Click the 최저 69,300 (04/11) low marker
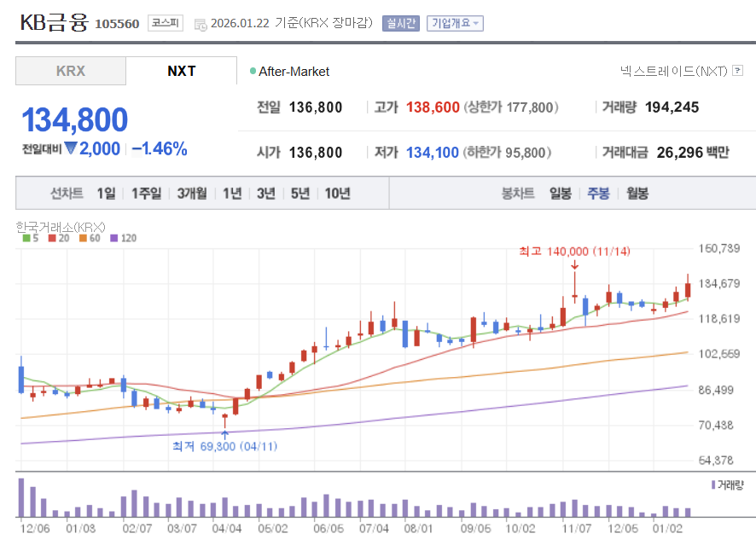 [224, 446]
